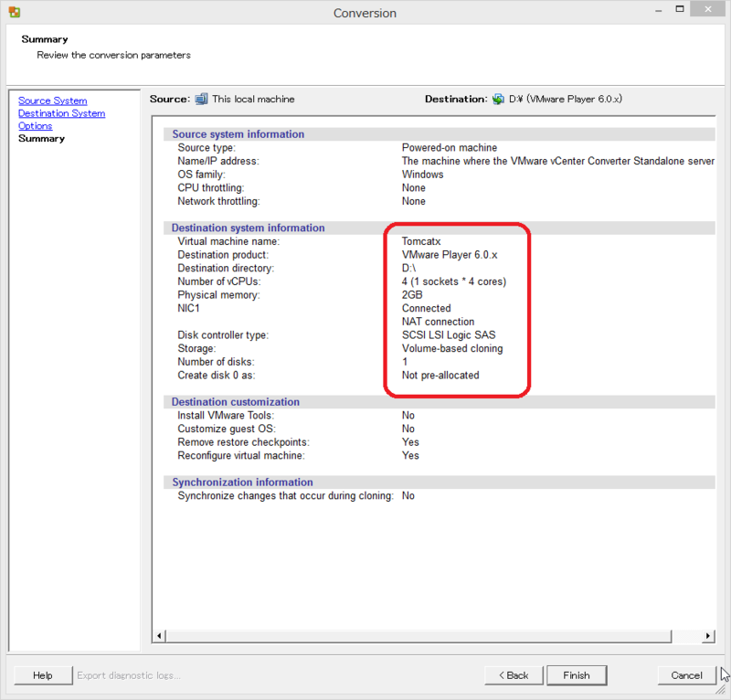Viewport: 731px width, 700px height.
Task: Click the 4 (1 sockets * 4 cores) value
Action: 454,281
